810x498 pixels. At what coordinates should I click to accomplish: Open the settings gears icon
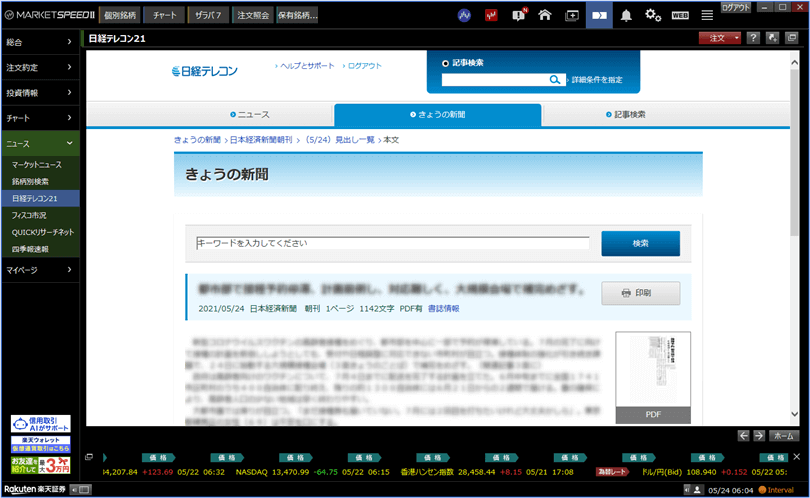point(652,15)
